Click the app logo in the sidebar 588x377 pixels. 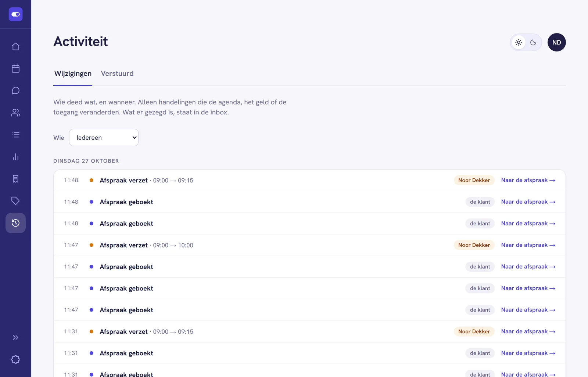(x=15, y=14)
